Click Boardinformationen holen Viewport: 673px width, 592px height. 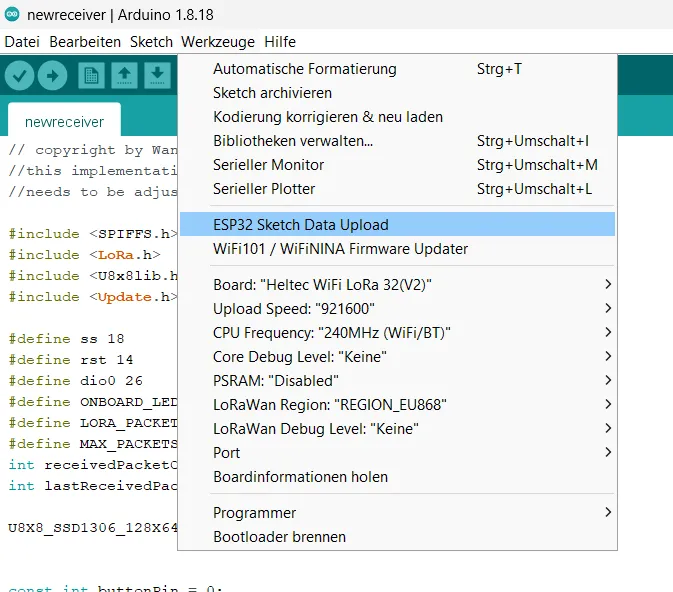[x=300, y=477]
